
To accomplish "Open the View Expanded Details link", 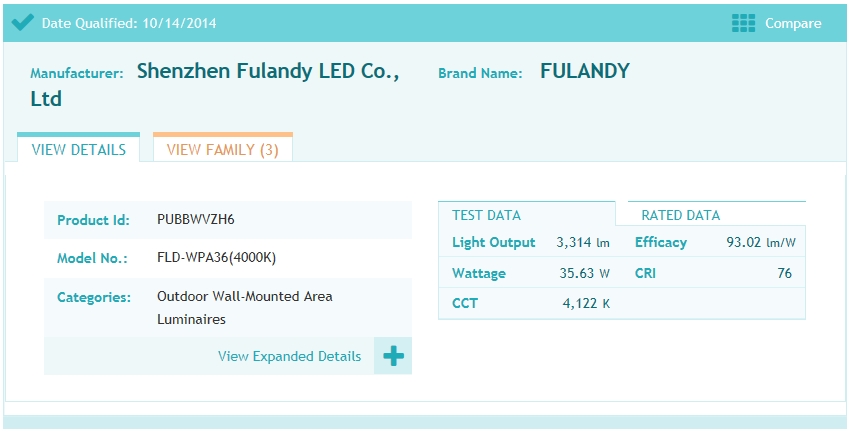I will tap(289, 356).
